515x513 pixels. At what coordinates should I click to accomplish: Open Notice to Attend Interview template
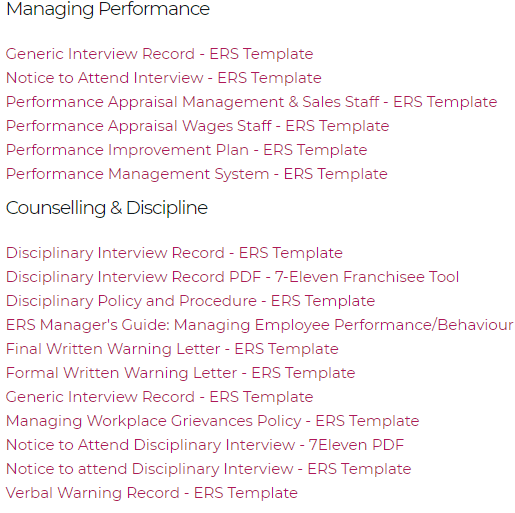click(x=164, y=78)
